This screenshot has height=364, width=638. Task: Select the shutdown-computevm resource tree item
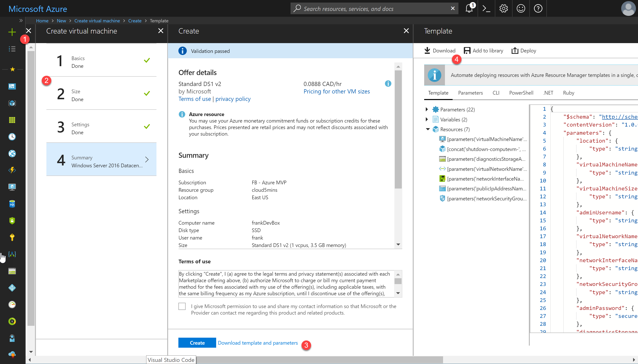coord(482,149)
